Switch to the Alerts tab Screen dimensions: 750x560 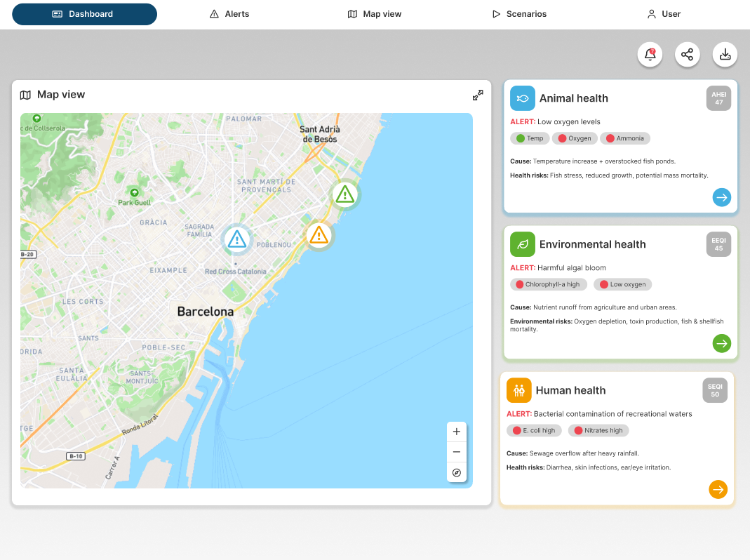coord(229,14)
